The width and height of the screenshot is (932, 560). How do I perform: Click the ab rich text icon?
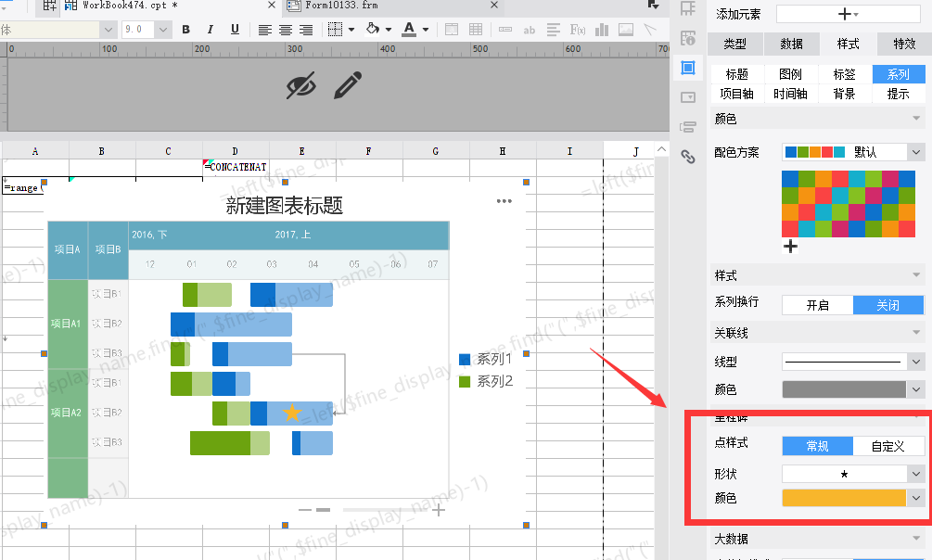(x=529, y=30)
